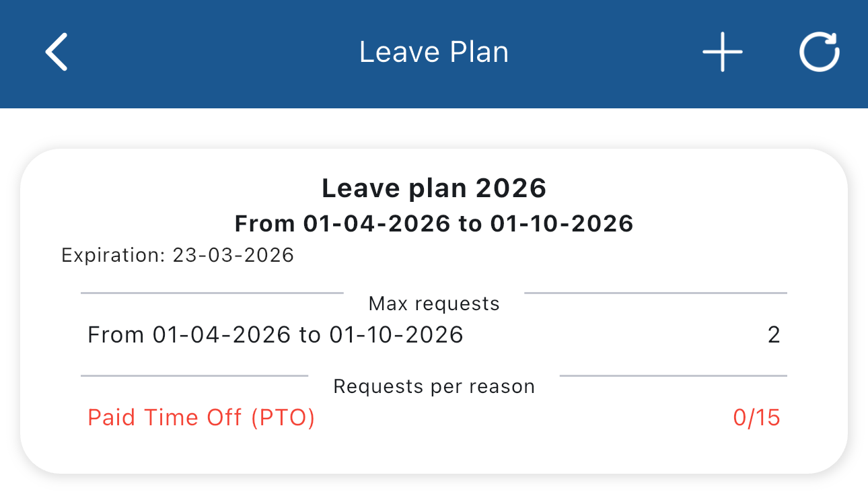This screenshot has width=868, height=502.
Task: Tap the Max requests section header
Action: pos(433,303)
